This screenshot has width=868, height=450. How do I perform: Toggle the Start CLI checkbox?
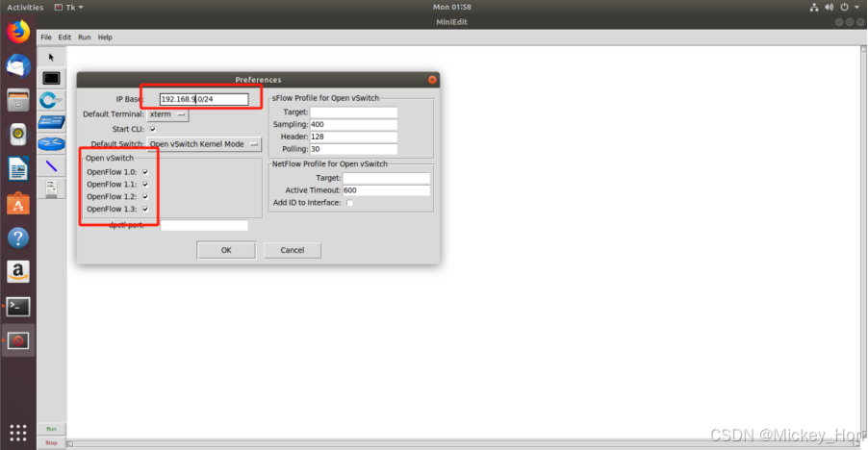click(x=153, y=130)
